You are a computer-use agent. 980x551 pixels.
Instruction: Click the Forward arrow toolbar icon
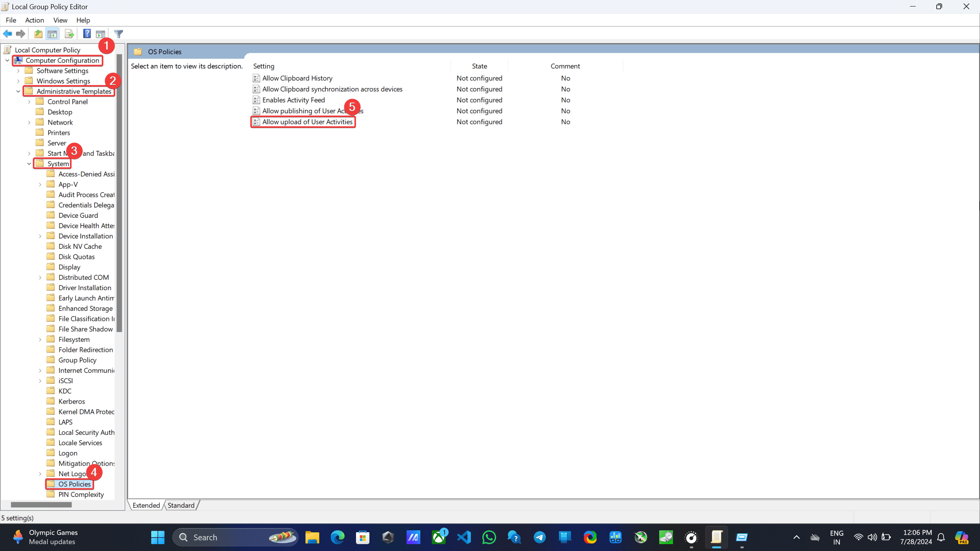tap(21, 34)
